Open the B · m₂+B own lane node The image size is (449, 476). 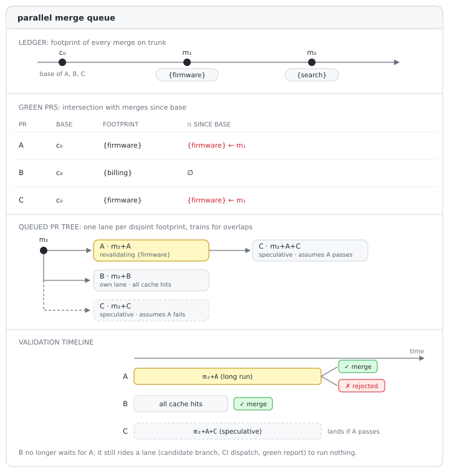[x=152, y=280]
